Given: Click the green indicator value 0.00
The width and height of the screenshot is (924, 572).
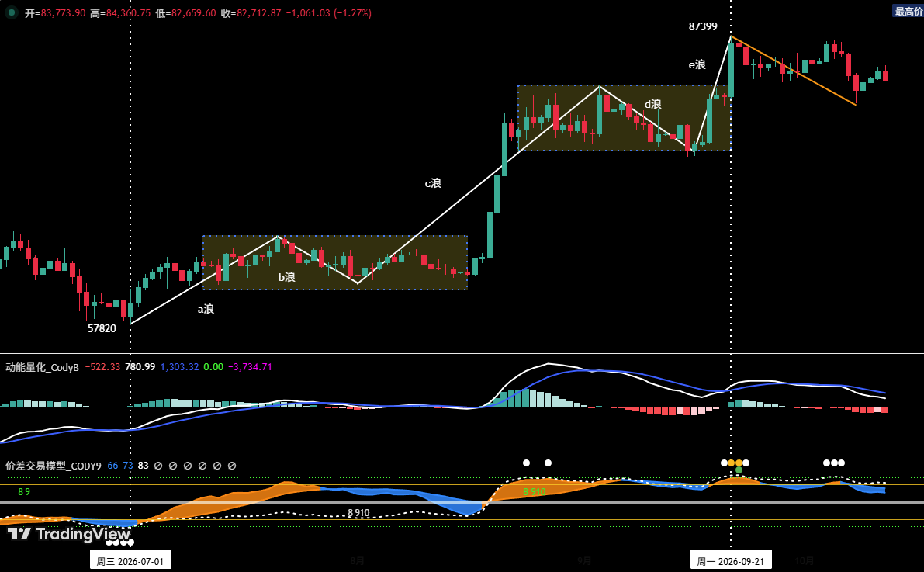Looking at the screenshot, I should coord(213,367).
